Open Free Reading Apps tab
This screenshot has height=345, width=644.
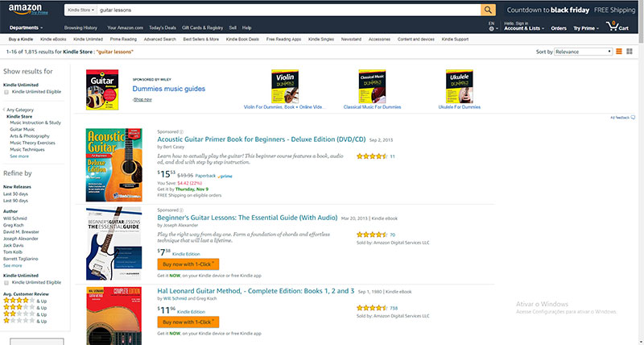coord(283,39)
